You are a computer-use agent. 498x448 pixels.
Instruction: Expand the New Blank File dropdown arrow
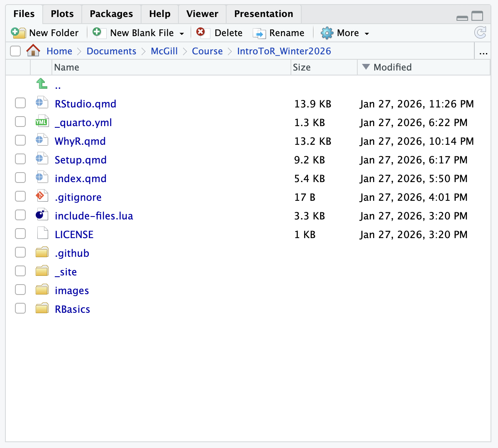coord(182,34)
